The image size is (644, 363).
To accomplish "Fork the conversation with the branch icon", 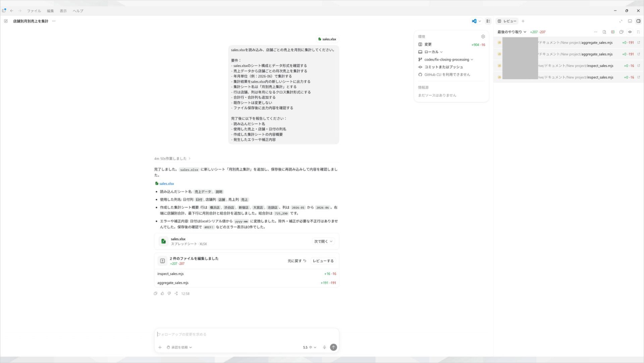I will tap(176, 293).
